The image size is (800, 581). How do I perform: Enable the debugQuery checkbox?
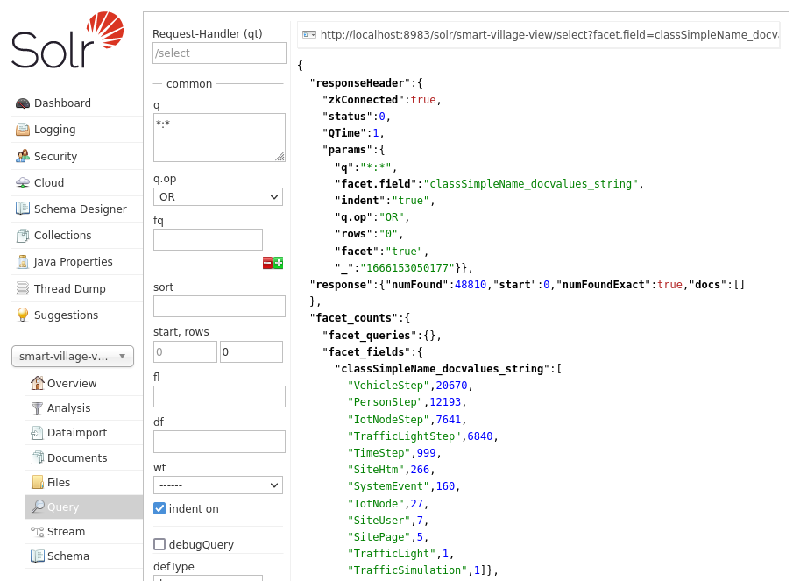coord(160,544)
